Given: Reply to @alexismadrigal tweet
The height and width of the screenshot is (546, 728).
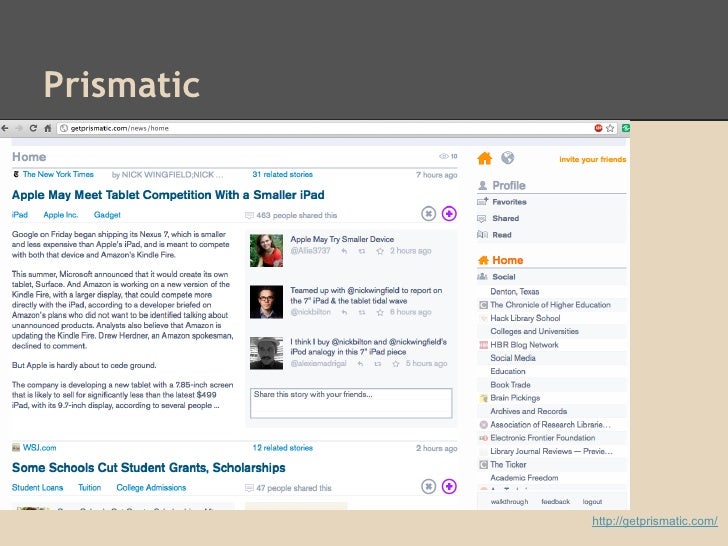Looking at the screenshot, I should (360, 364).
